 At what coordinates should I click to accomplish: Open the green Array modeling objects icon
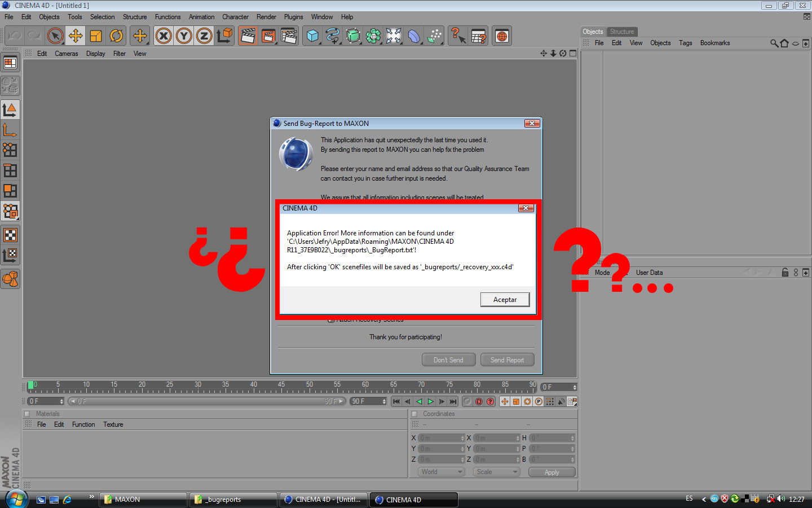click(373, 36)
